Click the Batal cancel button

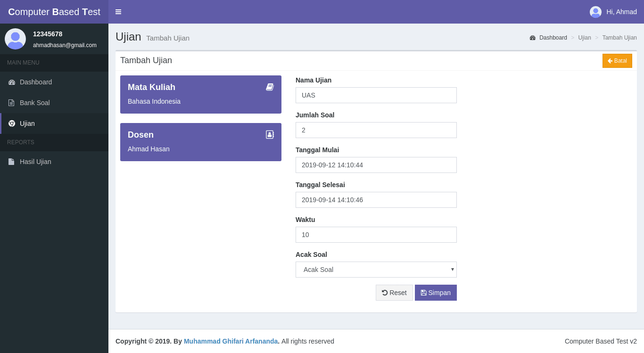(617, 61)
